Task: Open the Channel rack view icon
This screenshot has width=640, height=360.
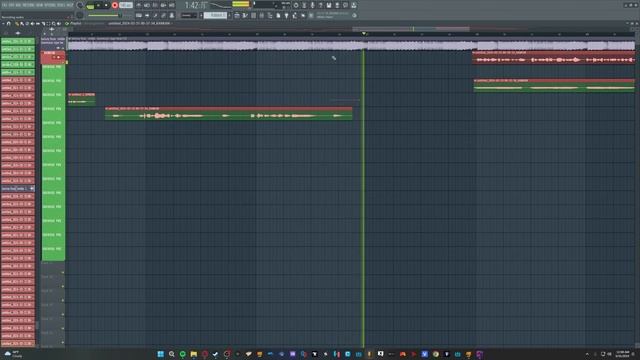Action: [x=253, y=15]
